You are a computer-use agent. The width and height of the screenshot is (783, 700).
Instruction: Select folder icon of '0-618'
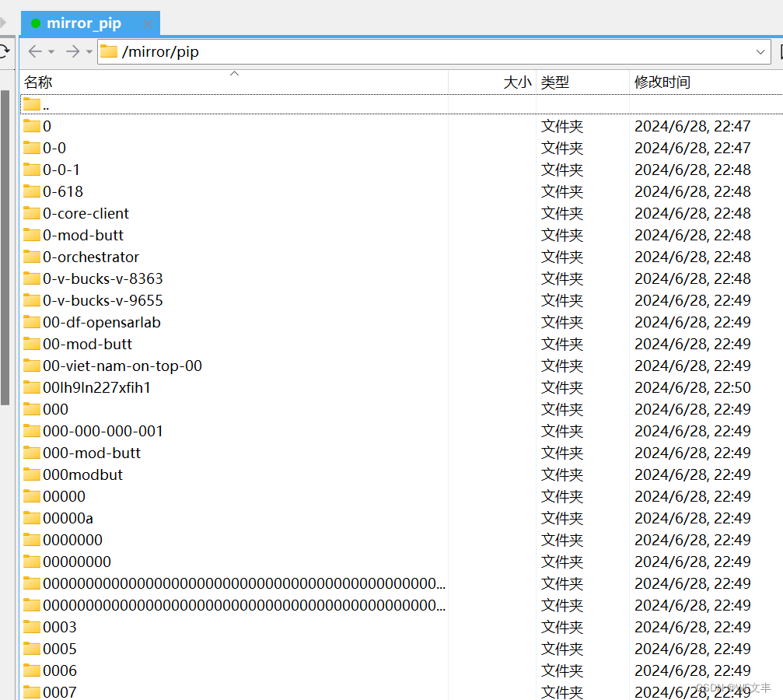click(x=31, y=191)
